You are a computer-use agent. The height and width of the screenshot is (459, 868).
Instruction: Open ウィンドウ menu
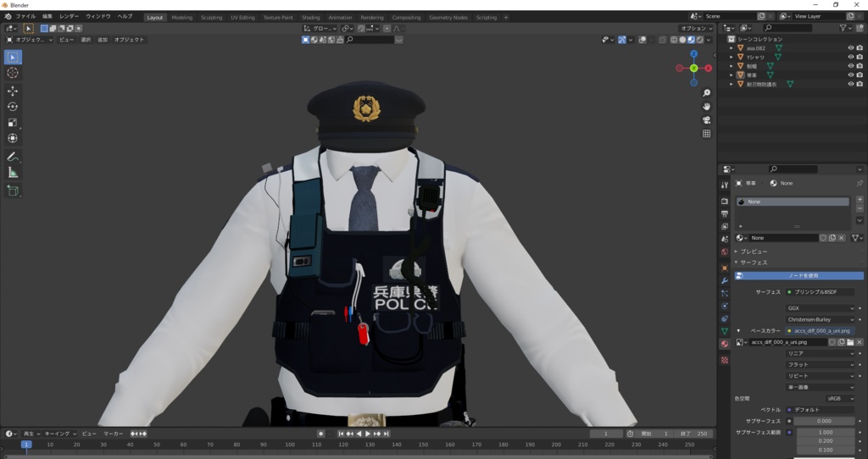click(x=98, y=17)
